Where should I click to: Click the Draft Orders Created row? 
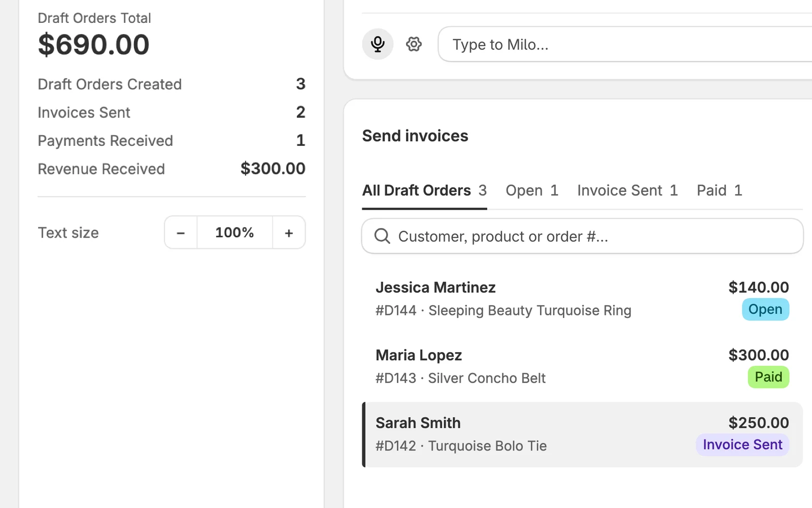[x=172, y=84]
